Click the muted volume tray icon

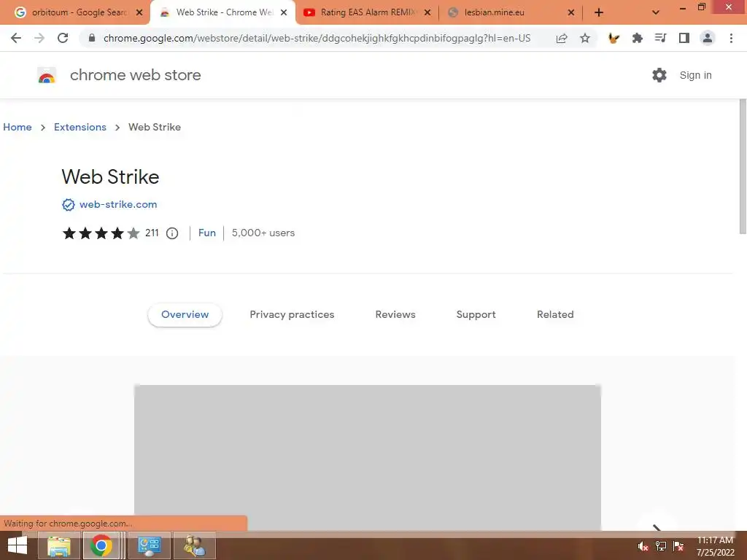pos(643,546)
